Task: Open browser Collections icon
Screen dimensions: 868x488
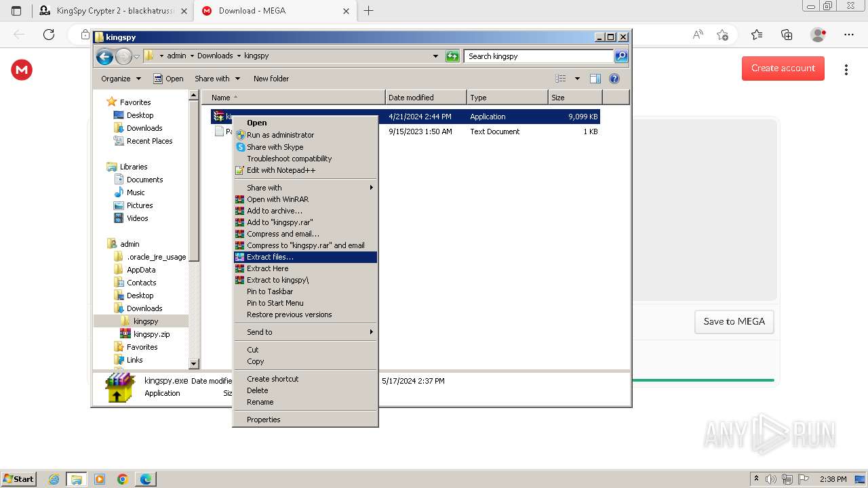Action: click(x=787, y=35)
